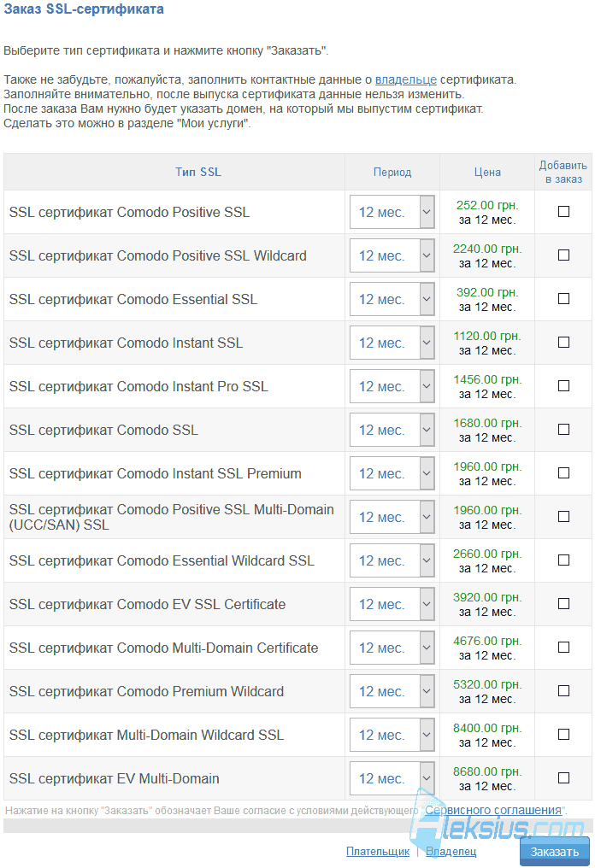
Task: Click the Период column header
Action: (392, 173)
